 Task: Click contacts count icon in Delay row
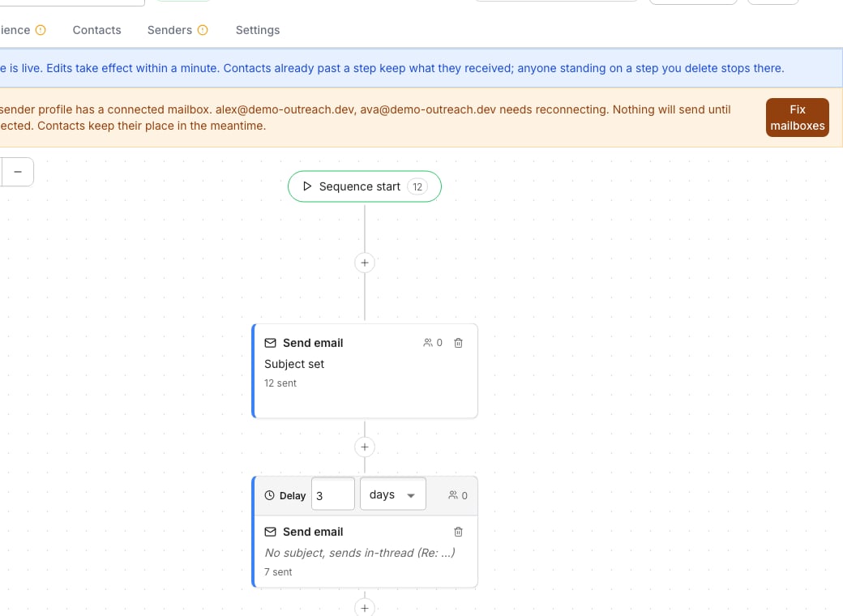453,495
